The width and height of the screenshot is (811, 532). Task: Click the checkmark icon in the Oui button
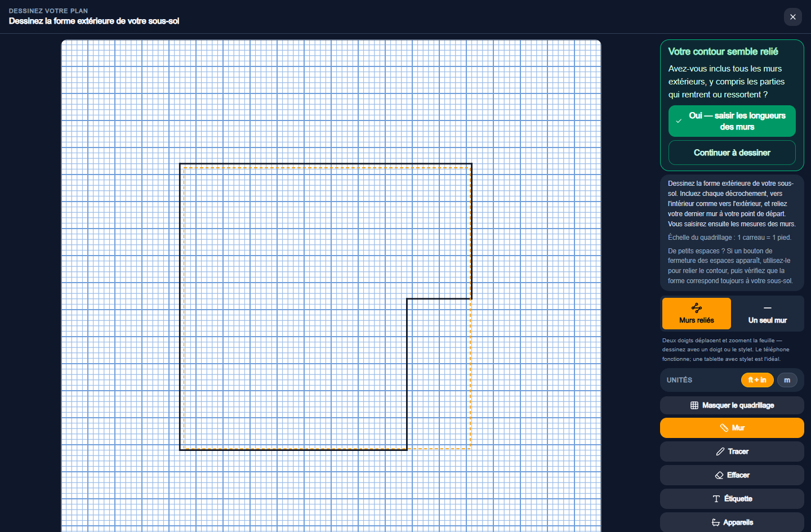click(x=679, y=121)
